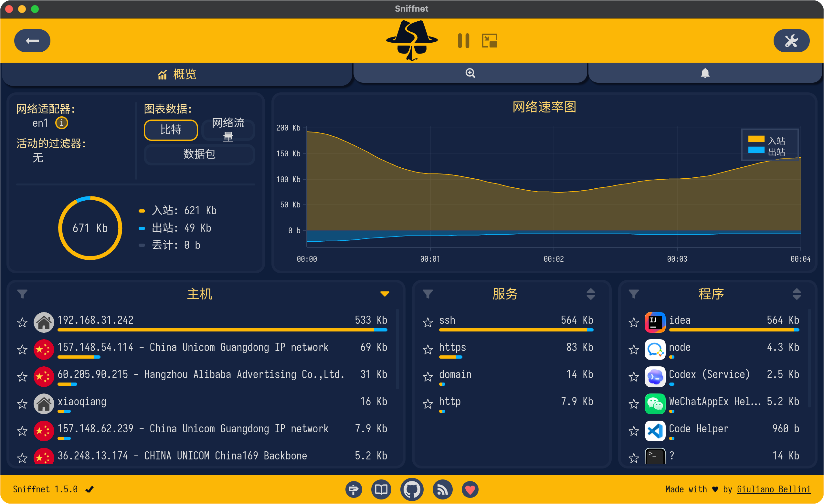Switch to the 概览 overview tab
The height and width of the screenshot is (504, 824).
coord(177,74)
